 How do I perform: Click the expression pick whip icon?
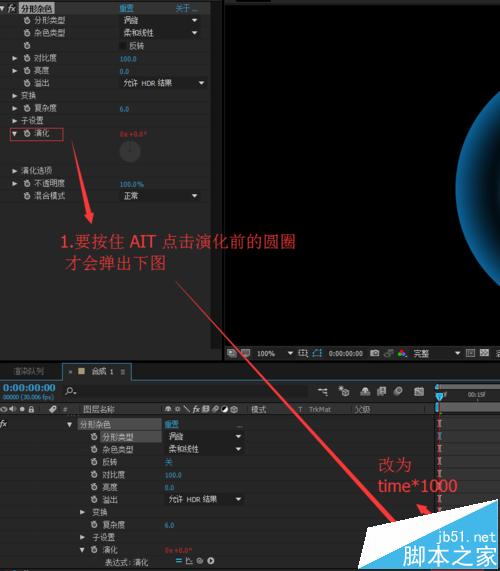(x=200, y=561)
